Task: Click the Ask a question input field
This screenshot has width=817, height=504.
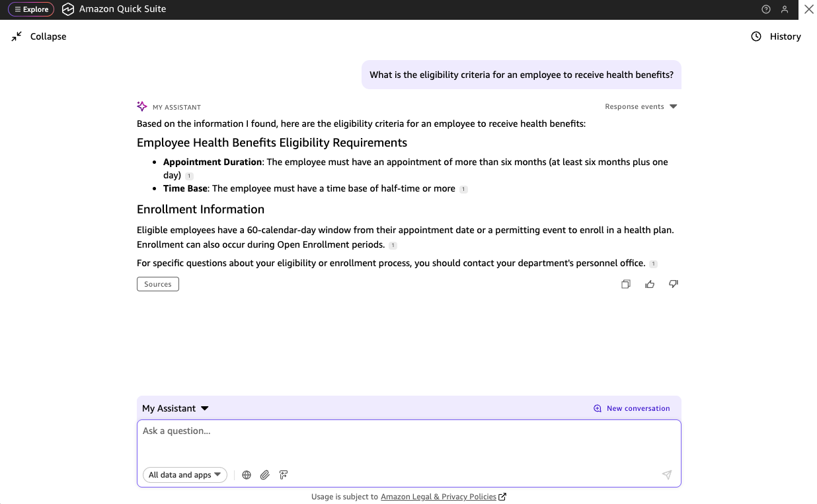Action: [x=408, y=439]
